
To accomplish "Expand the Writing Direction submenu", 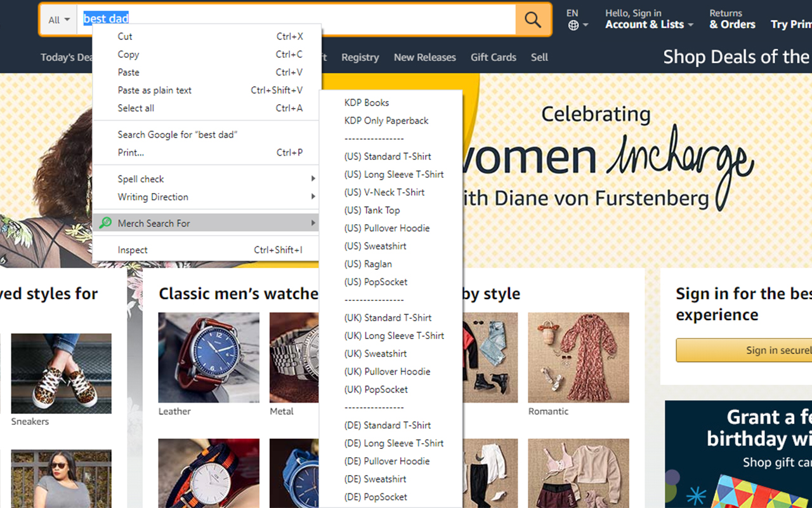I will click(x=206, y=197).
